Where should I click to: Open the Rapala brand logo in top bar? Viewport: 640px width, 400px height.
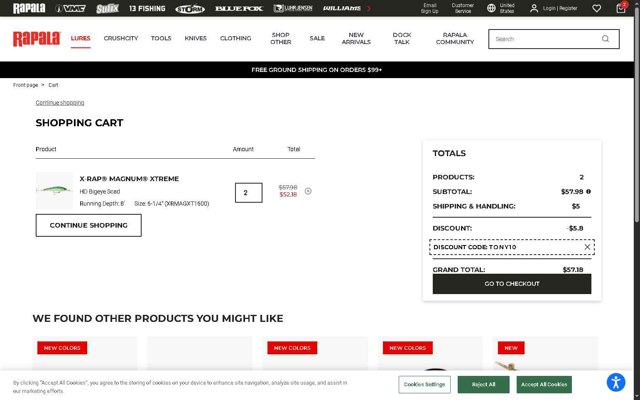tap(29, 8)
